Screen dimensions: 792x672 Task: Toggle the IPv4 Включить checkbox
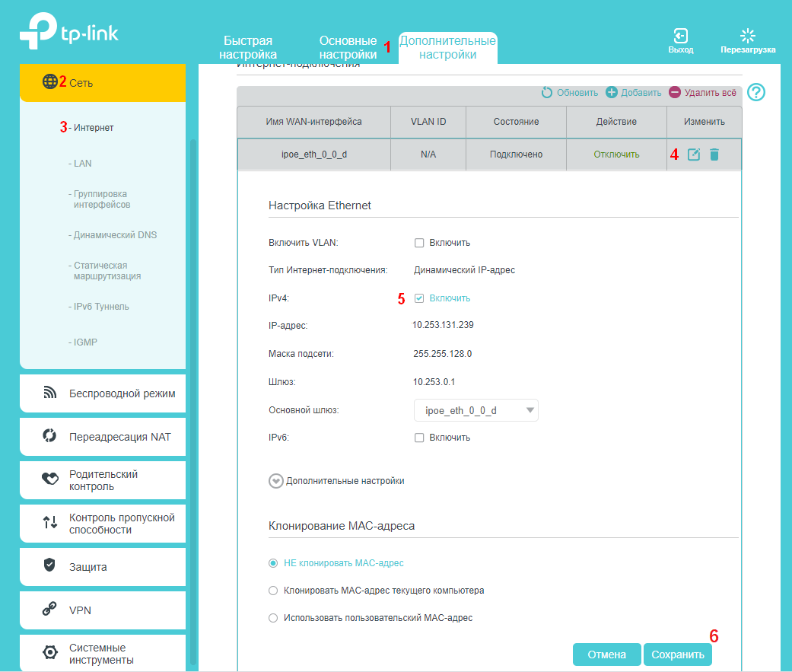[x=418, y=298]
